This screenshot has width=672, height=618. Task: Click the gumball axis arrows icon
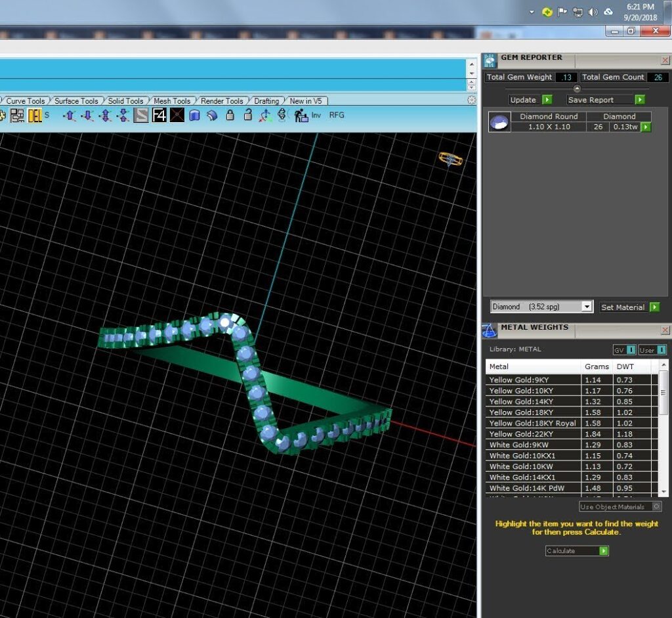(265, 115)
